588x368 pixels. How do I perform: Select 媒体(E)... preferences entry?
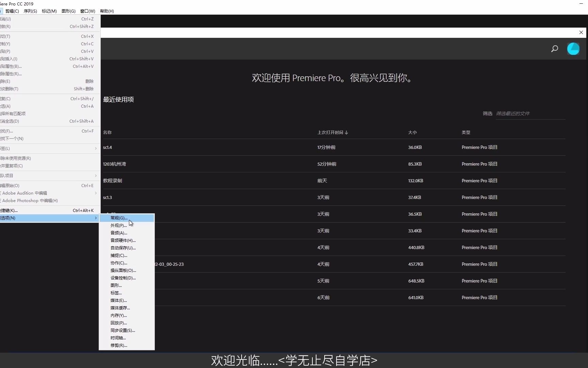point(127,300)
